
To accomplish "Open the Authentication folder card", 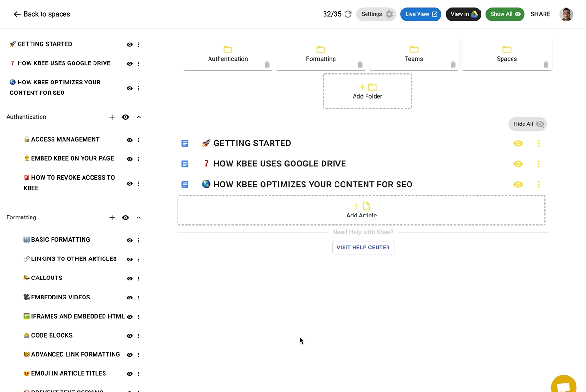I will [x=228, y=54].
